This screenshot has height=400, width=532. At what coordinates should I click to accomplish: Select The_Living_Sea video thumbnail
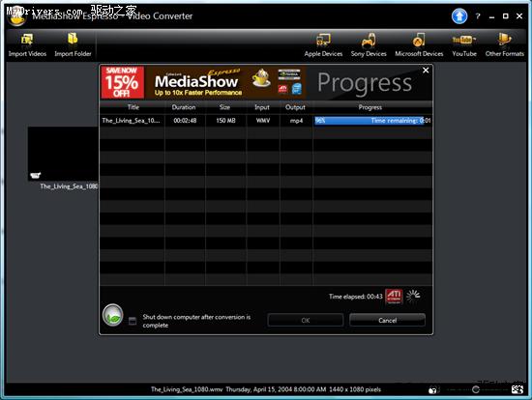coord(64,155)
